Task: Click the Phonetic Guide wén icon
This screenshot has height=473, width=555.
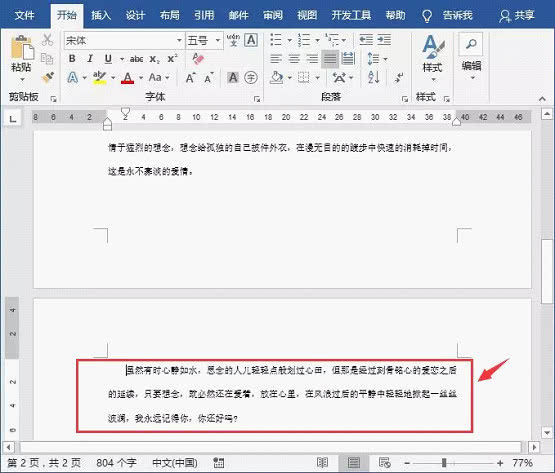Action: [233, 40]
